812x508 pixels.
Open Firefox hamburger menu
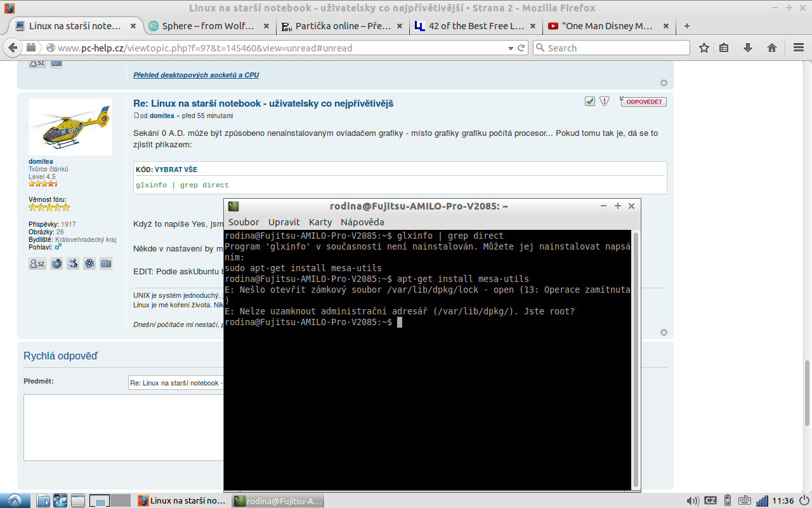[x=799, y=48]
